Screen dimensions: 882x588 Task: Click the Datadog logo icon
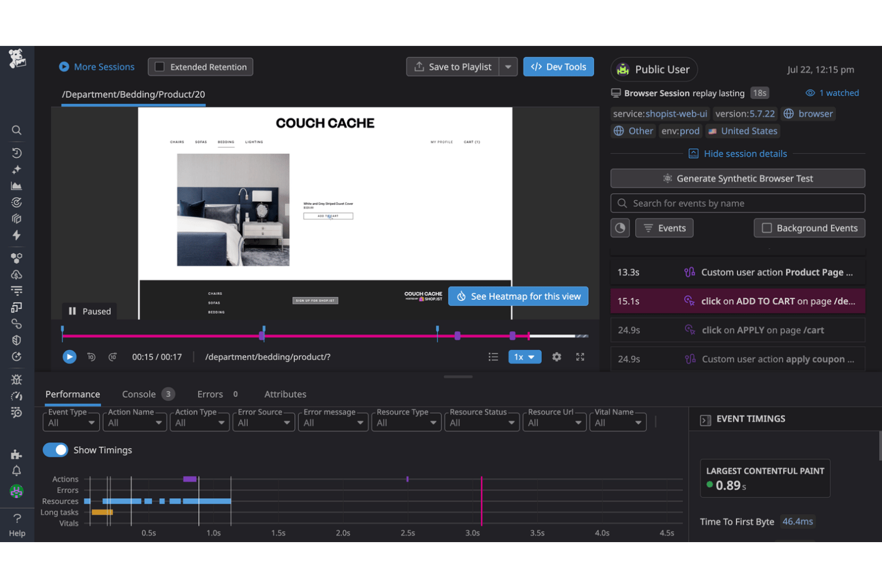click(x=17, y=58)
